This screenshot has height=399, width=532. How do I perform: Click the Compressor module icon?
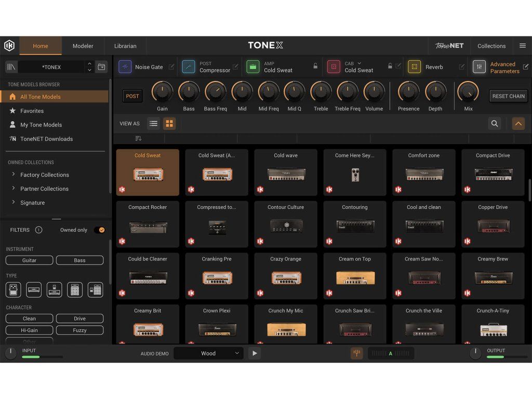pyautogui.click(x=190, y=66)
